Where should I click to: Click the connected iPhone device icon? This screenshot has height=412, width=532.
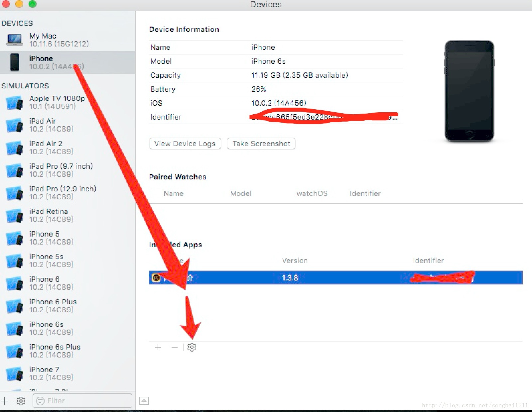coord(15,62)
